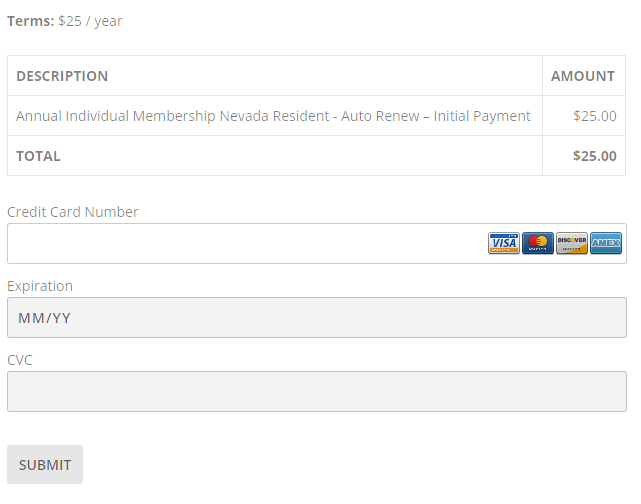641x504 pixels.
Task: Select the Mastercard logo icon
Action: tap(538, 243)
